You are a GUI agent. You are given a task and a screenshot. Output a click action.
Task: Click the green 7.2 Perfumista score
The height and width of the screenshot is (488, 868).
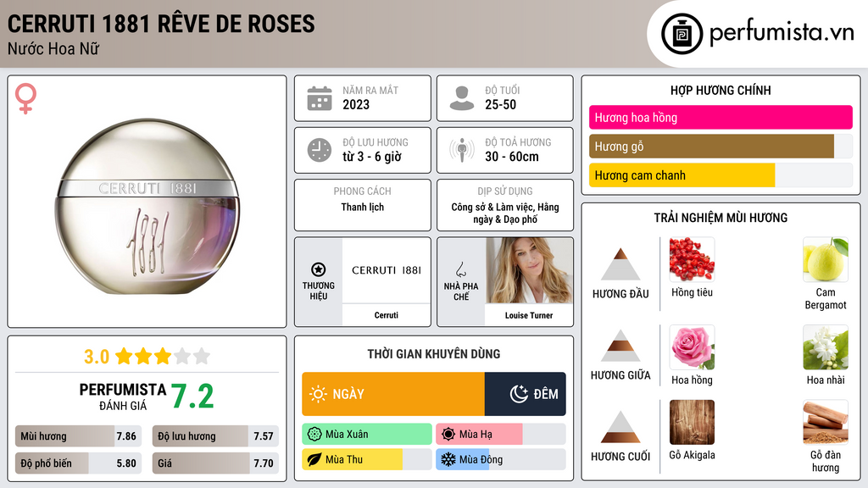tap(192, 396)
